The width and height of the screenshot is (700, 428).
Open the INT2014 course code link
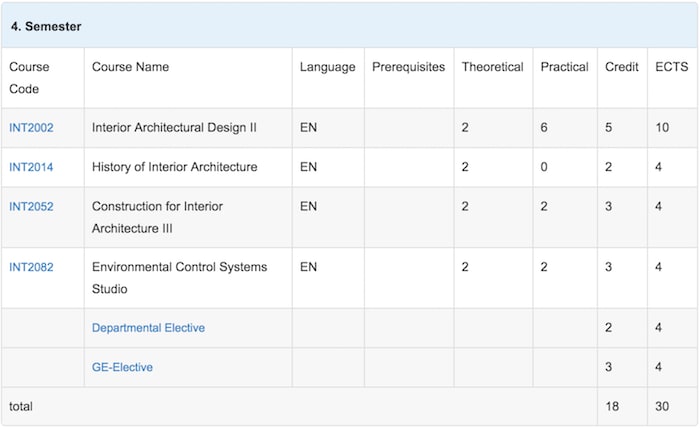pyautogui.click(x=31, y=167)
